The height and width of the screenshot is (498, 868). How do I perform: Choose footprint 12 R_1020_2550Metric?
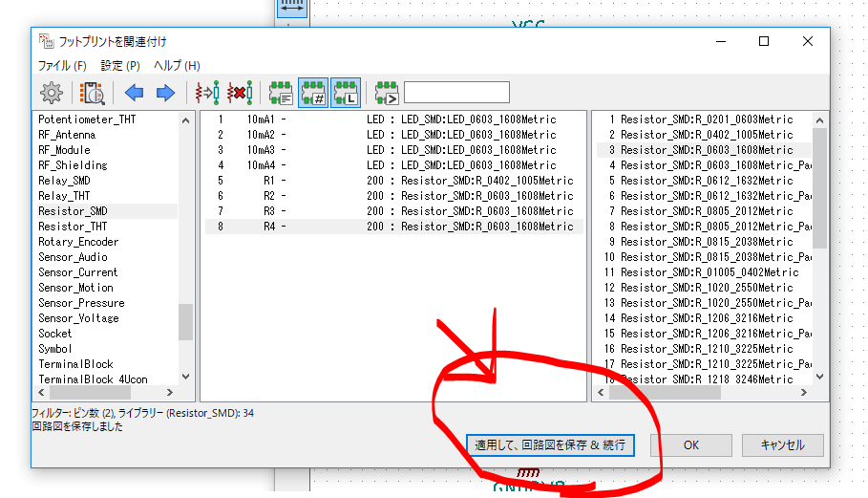[704, 288]
